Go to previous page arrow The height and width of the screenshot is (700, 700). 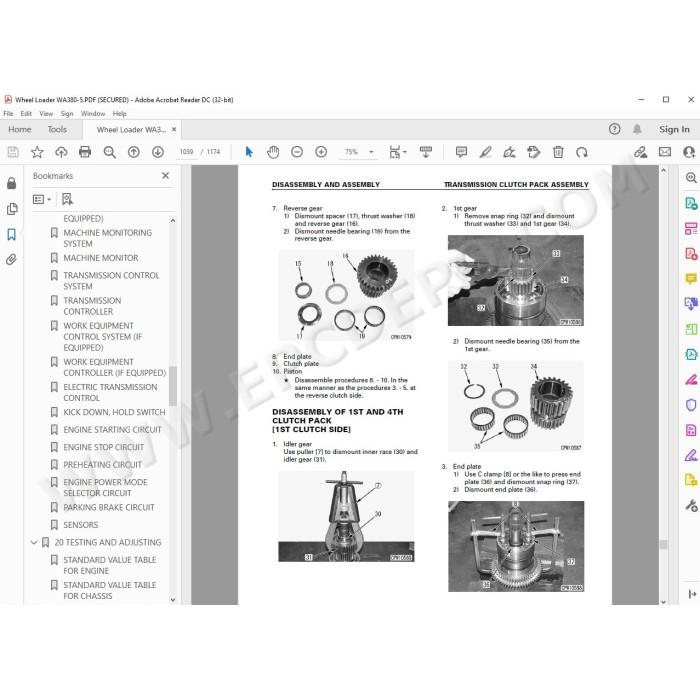tap(133, 152)
